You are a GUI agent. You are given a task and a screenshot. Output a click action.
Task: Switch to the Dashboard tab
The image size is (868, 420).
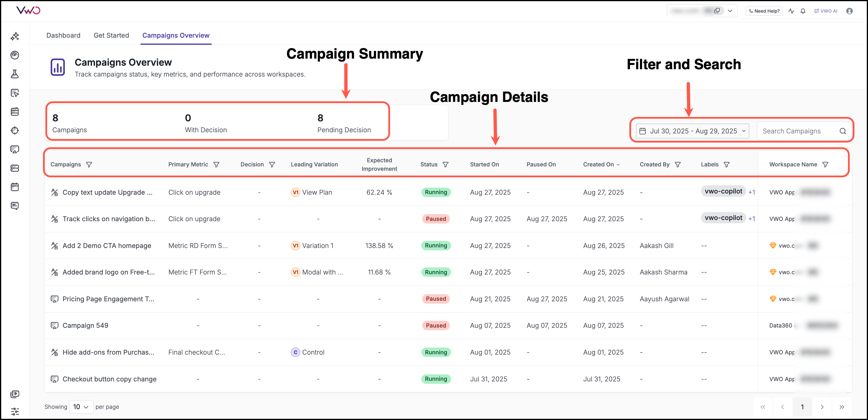pos(63,35)
